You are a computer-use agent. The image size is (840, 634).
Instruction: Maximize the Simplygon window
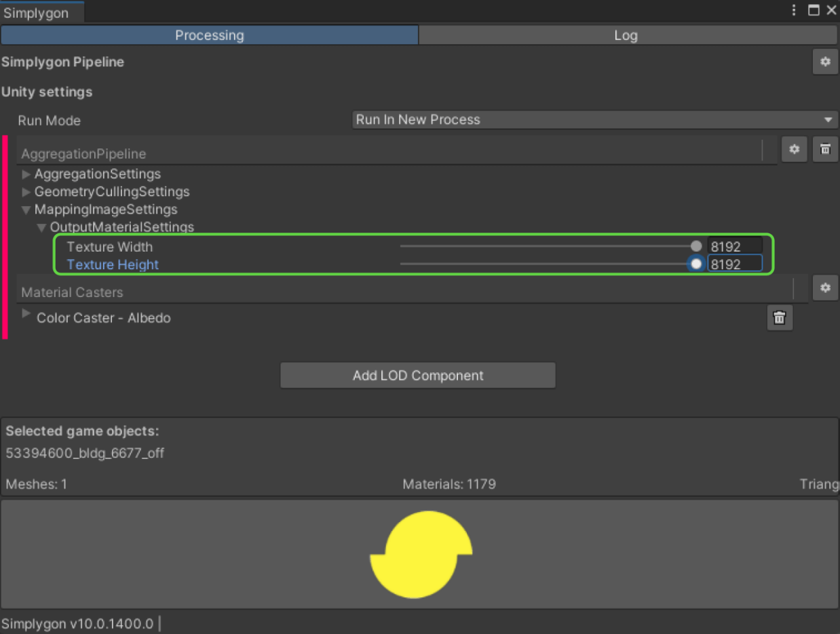tap(814, 11)
